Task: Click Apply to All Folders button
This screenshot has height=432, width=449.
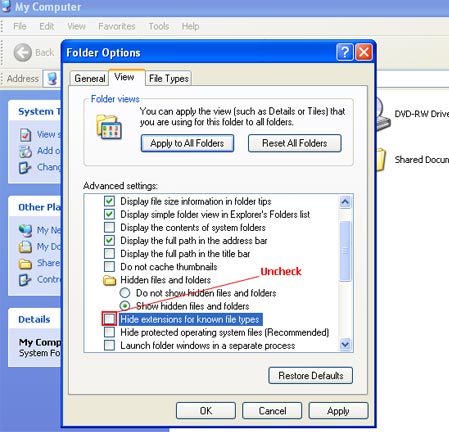Action: 187,143
